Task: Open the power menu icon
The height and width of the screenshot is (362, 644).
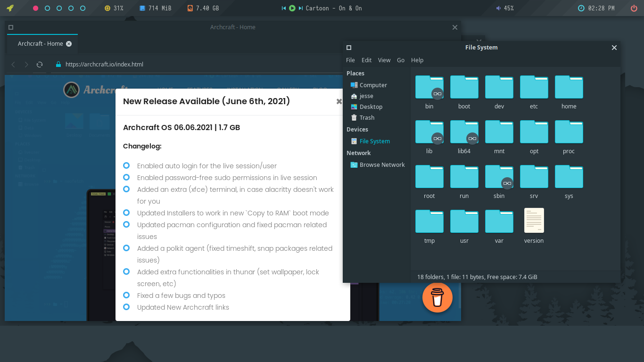Action: (x=634, y=8)
